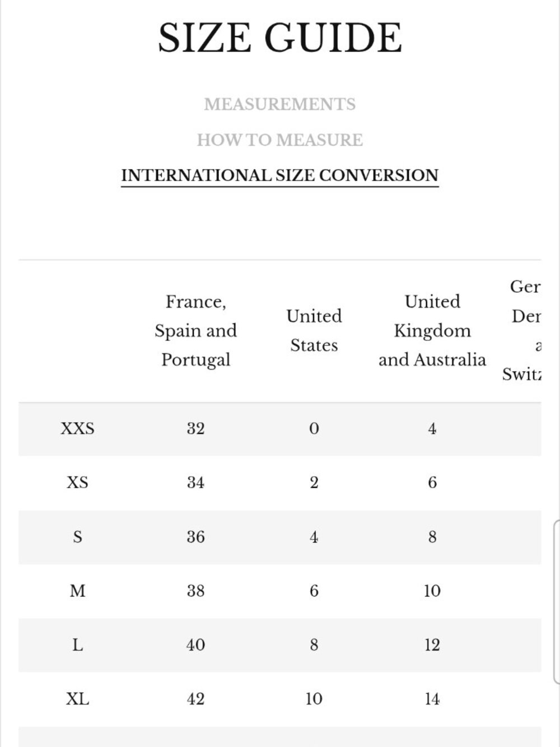Switch to How To Measure tab
Viewport: 560px width, 747px height.
(279, 140)
